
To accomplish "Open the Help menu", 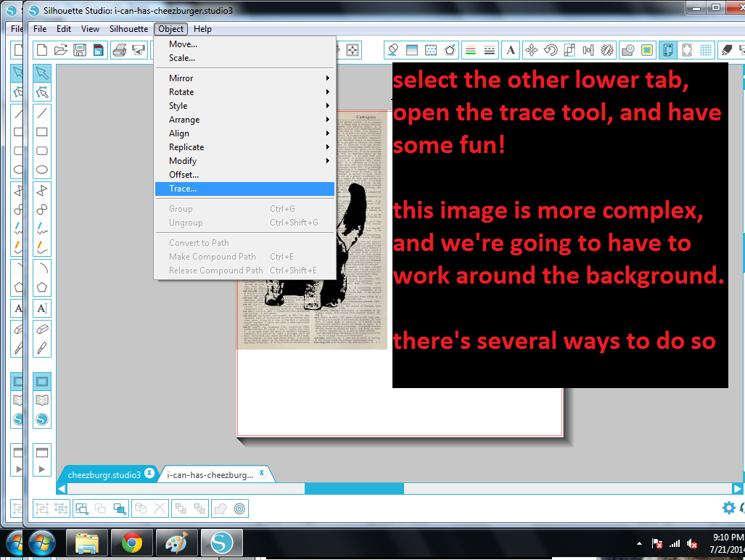I will point(202,28).
